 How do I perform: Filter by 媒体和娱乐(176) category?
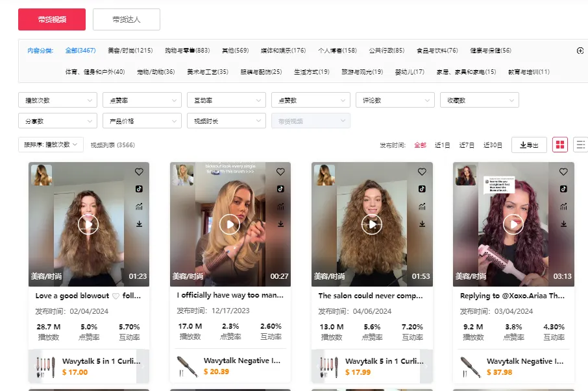tap(283, 51)
